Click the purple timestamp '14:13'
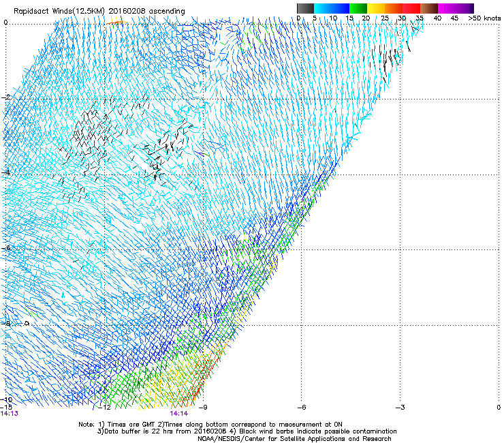Image resolution: width=504 pixels, height=443 pixels. 10,414
